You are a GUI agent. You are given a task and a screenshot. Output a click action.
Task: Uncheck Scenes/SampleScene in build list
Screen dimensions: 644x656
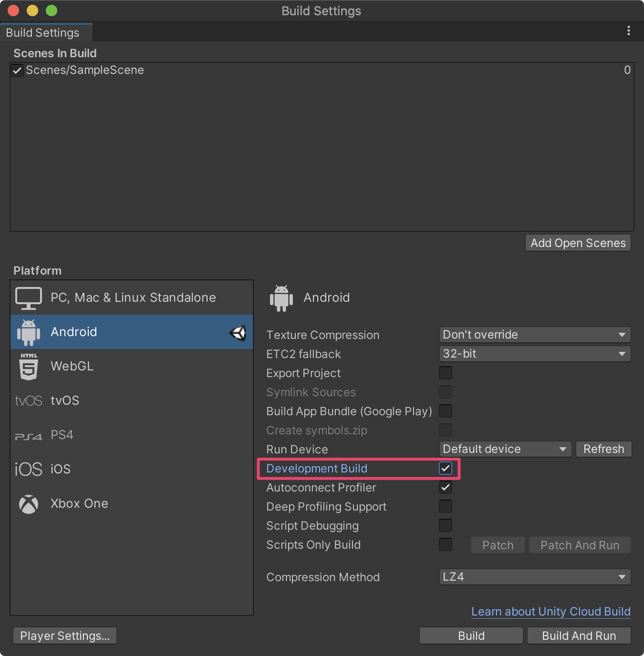pyautogui.click(x=17, y=71)
